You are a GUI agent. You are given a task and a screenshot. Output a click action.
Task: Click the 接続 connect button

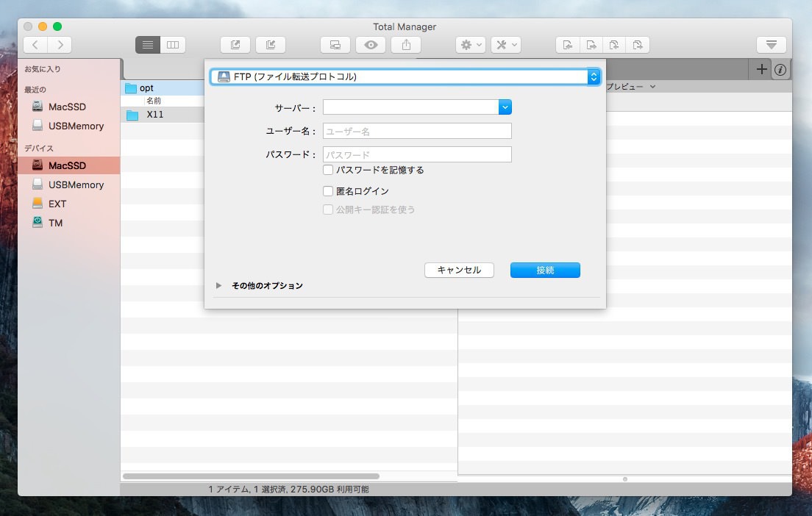545,270
